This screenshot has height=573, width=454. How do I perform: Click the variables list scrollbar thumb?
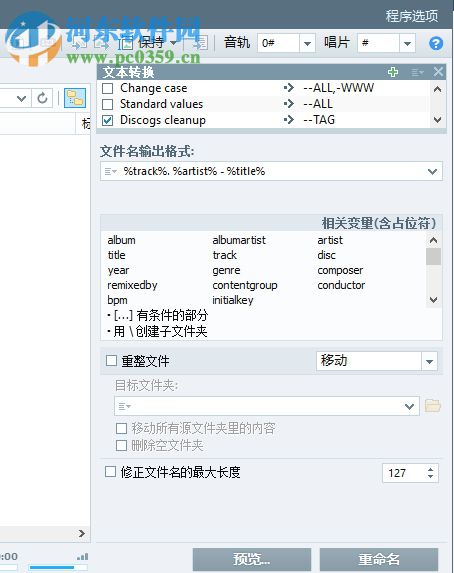pyautogui.click(x=434, y=256)
